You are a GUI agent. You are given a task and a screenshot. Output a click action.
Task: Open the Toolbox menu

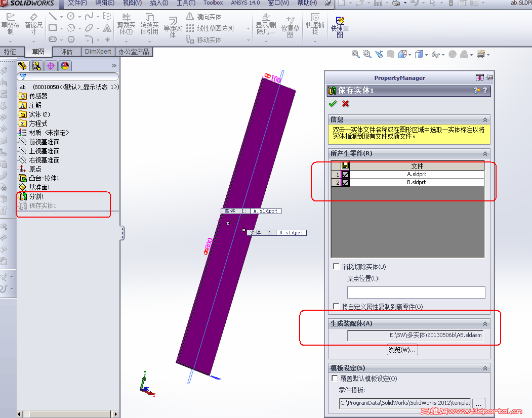(213, 3)
